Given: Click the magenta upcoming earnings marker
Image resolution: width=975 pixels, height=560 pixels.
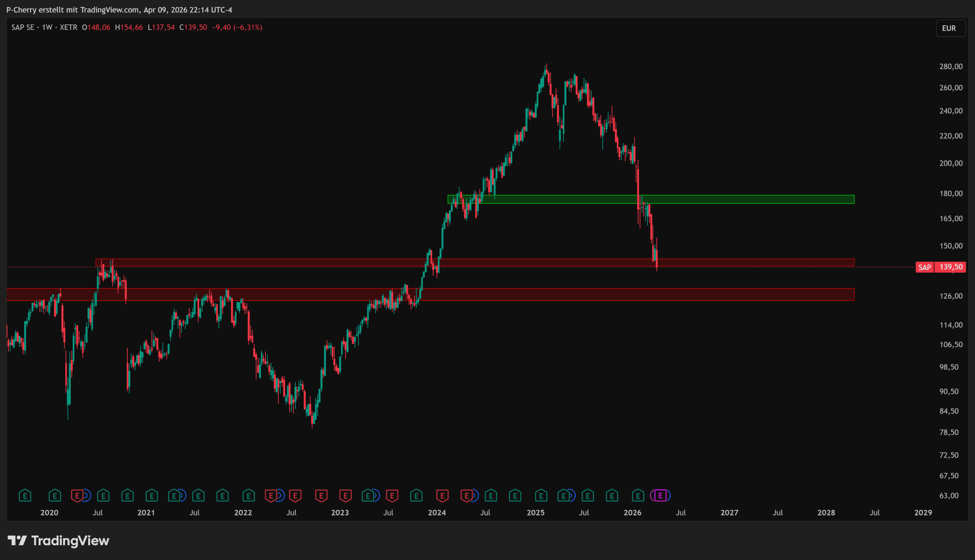Looking at the screenshot, I should pos(660,495).
